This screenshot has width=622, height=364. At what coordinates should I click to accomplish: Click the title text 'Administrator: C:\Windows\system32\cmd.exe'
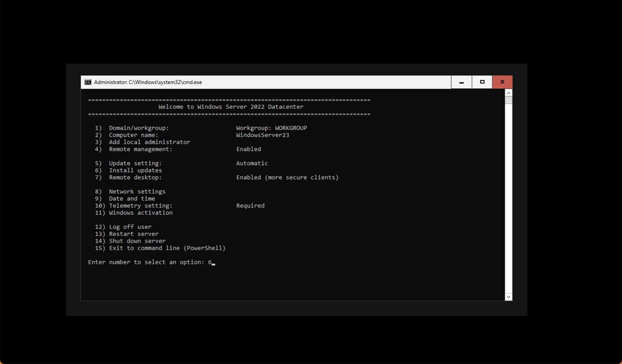click(148, 82)
